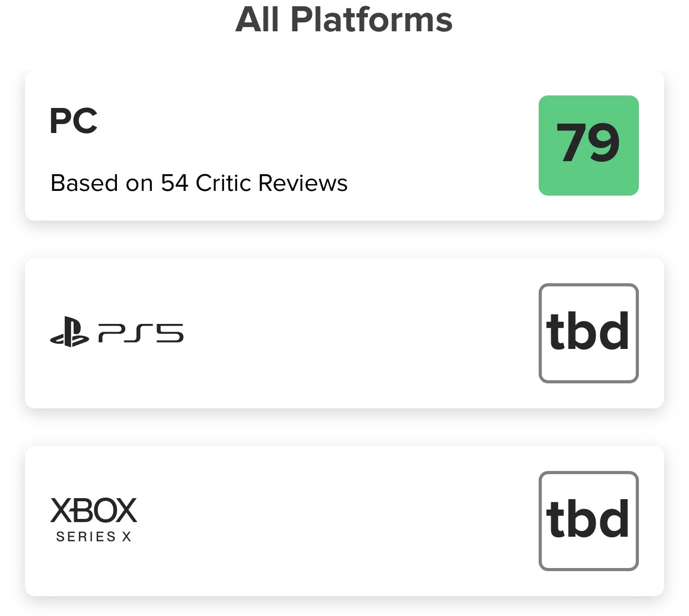Open the Xbox Series X tbd score box
689x616 pixels.
pos(588,521)
